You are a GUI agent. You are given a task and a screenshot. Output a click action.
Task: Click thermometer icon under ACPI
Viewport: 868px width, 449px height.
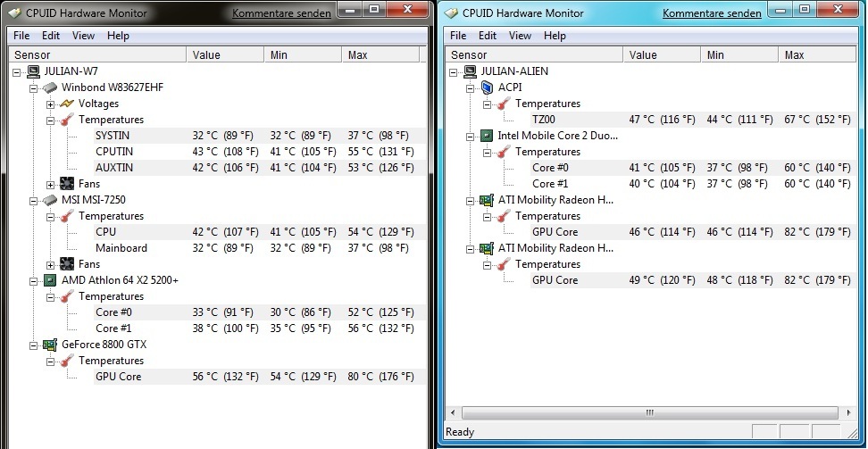pyautogui.click(x=504, y=104)
